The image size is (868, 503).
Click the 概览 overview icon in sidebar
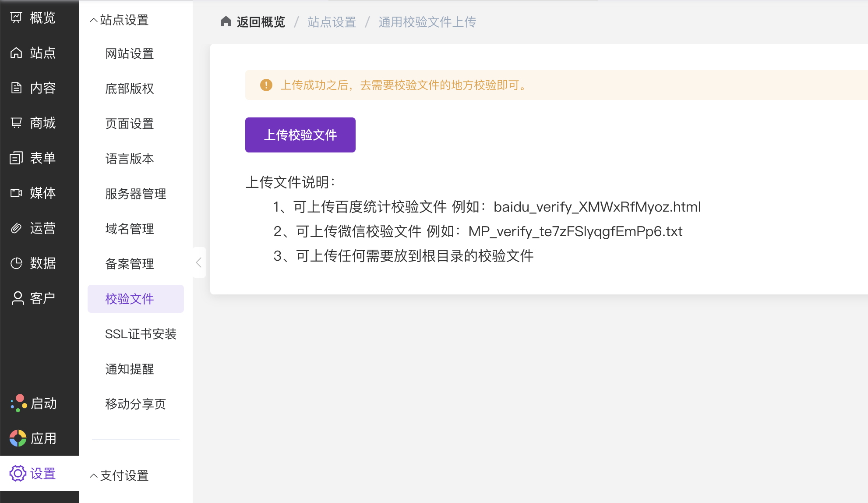[x=16, y=18]
